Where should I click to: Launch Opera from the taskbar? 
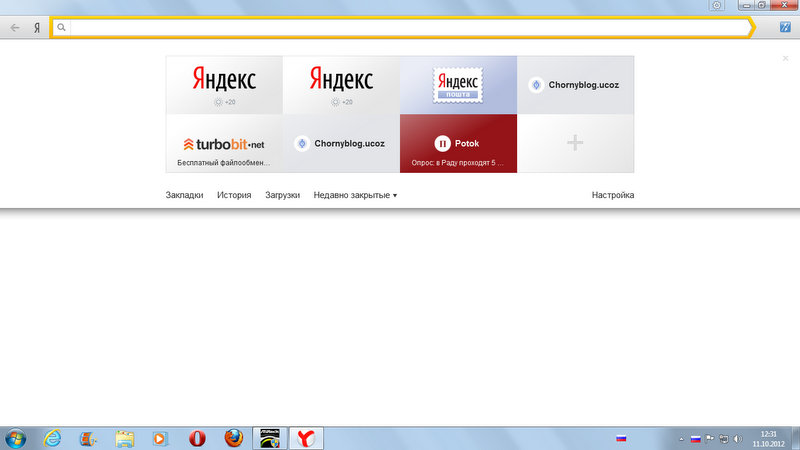[197, 438]
